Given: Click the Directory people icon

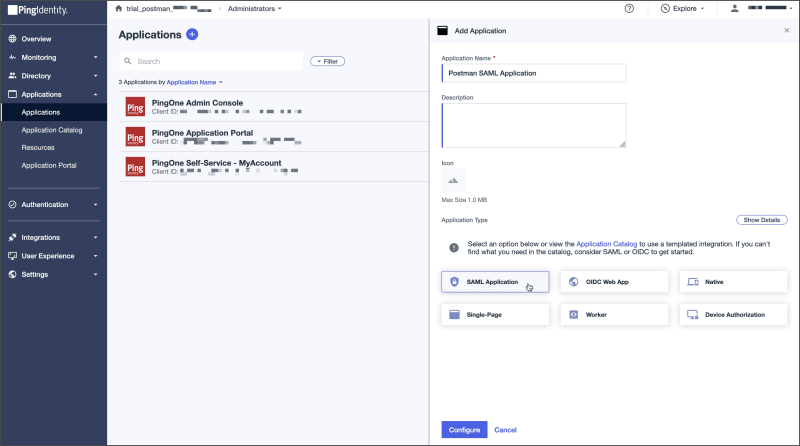Looking at the screenshot, I should click(x=12, y=76).
